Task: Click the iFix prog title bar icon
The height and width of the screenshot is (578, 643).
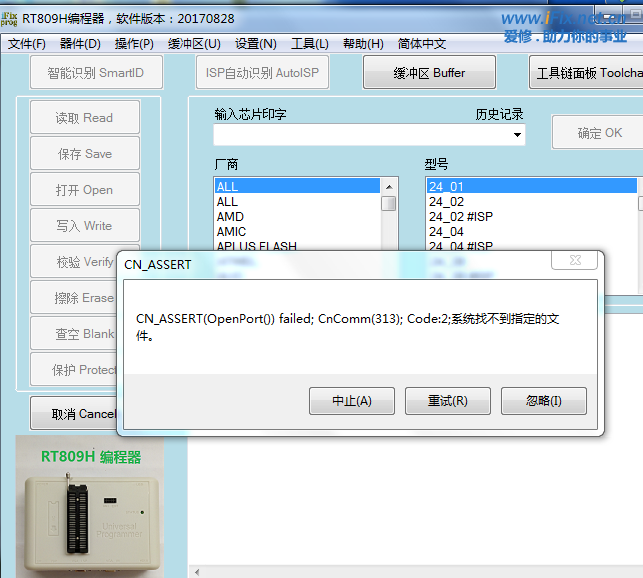Action: coord(9,18)
